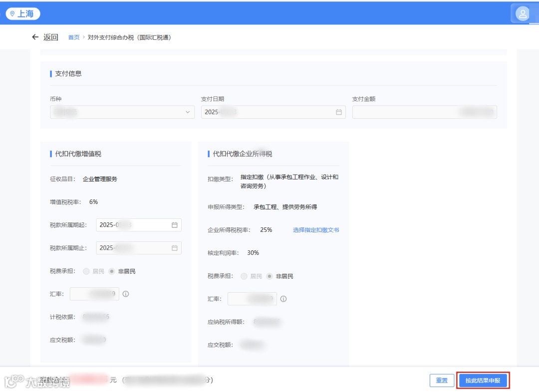This screenshot has width=539, height=392.
Task: Open 选择指定扣缴文书 link
Action: (316, 230)
